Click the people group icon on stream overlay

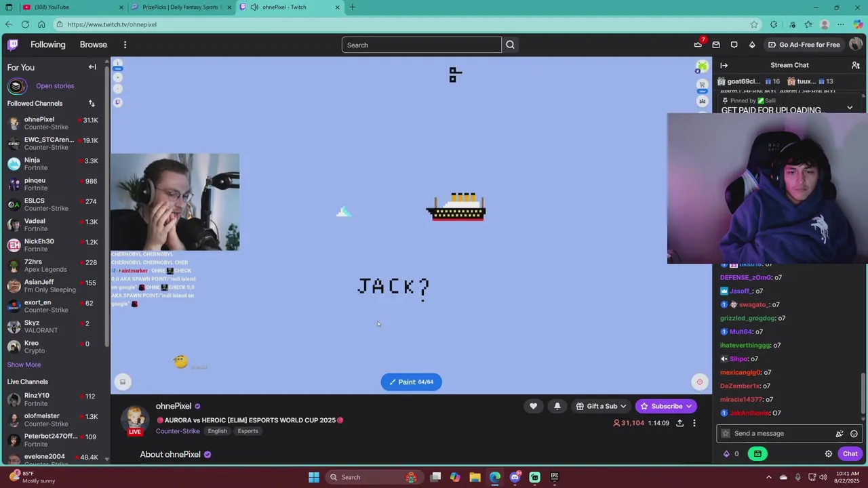pyautogui.click(x=703, y=101)
